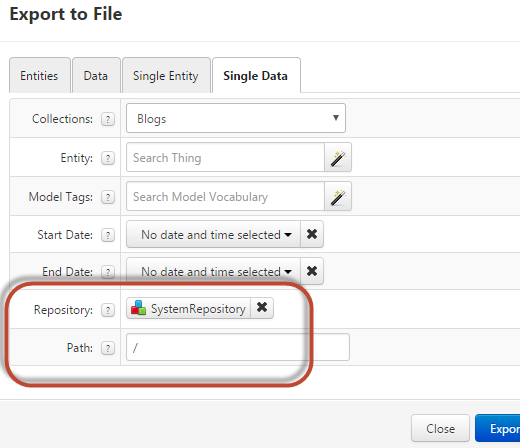Click the Close button
The height and width of the screenshot is (448, 520).
pos(440,428)
